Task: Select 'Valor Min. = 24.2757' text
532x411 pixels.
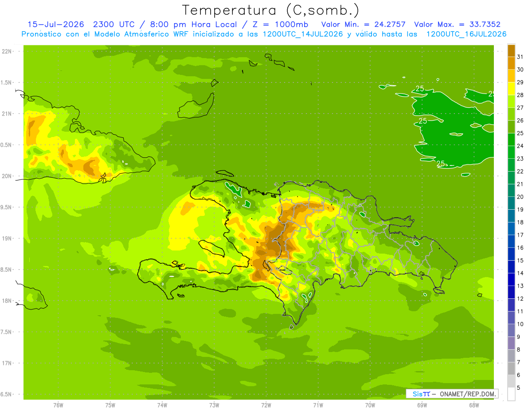Action: coord(363,24)
